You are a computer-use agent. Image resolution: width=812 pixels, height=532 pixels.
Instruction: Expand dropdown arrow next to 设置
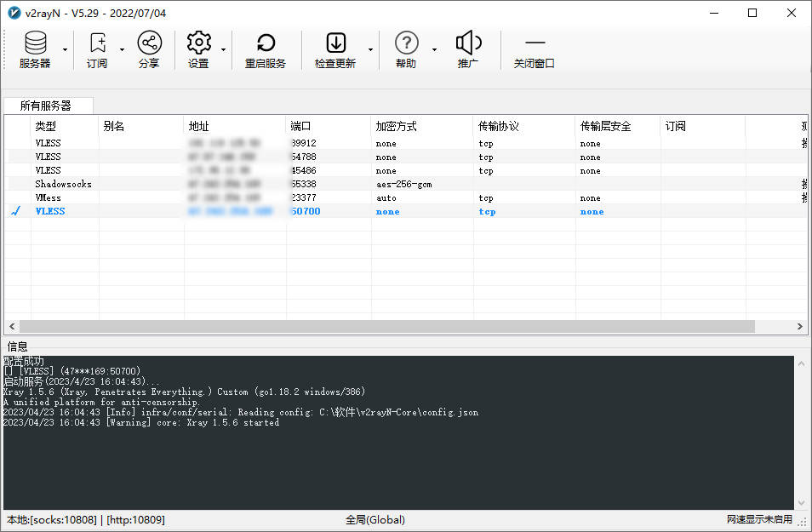coord(224,50)
